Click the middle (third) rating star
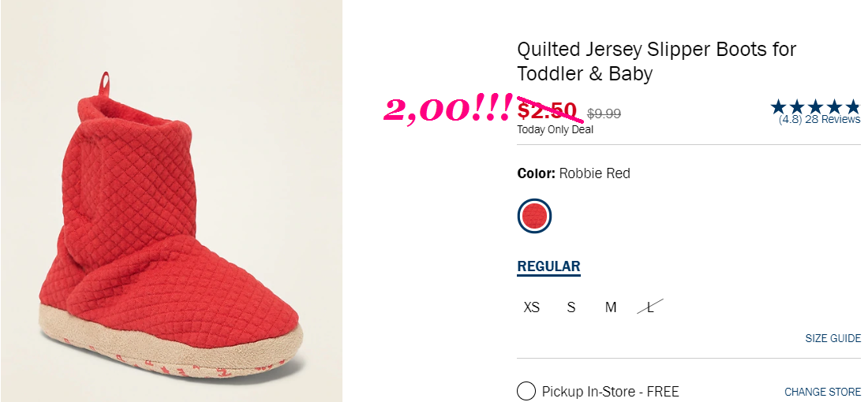The image size is (868, 402). (x=815, y=106)
